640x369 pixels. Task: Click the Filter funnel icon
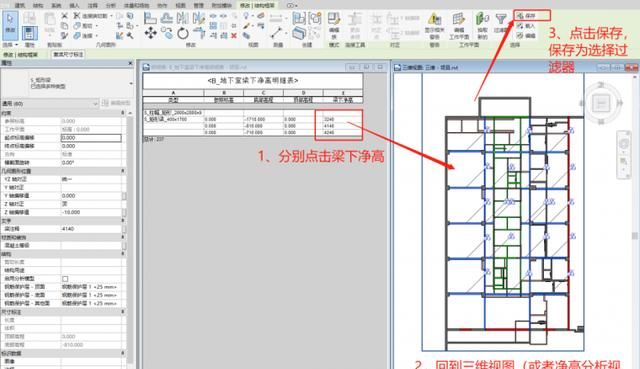(501, 19)
